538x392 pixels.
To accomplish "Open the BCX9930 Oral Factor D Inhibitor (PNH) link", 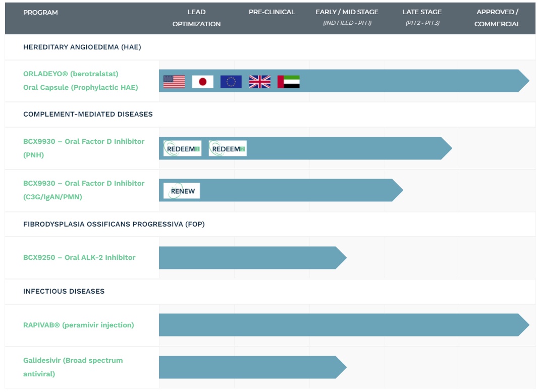I will (x=84, y=148).
